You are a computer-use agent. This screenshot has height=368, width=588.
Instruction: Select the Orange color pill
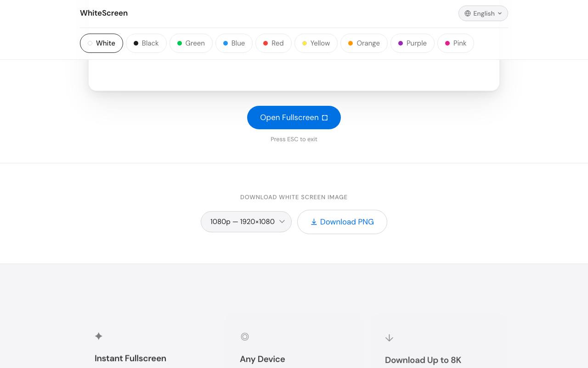point(364,43)
